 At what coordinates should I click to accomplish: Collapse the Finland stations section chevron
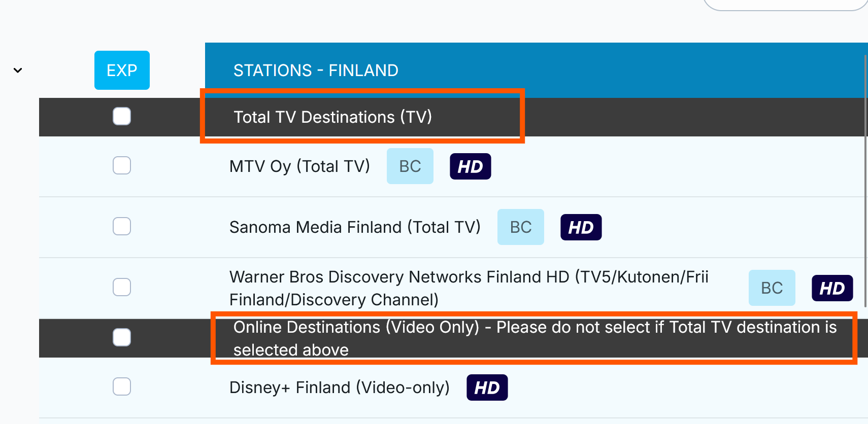18,70
